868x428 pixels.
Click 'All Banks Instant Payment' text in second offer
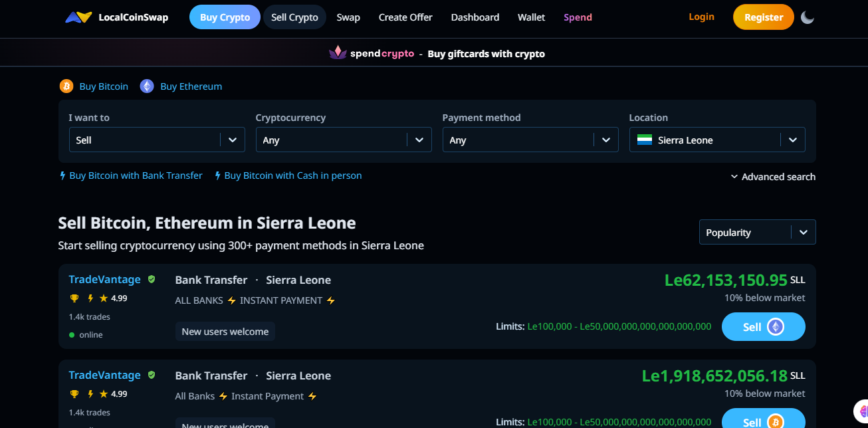pyautogui.click(x=246, y=396)
